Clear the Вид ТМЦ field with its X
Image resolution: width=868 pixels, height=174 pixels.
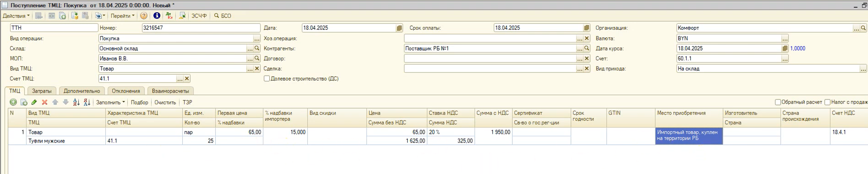pyautogui.click(x=257, y=69)
